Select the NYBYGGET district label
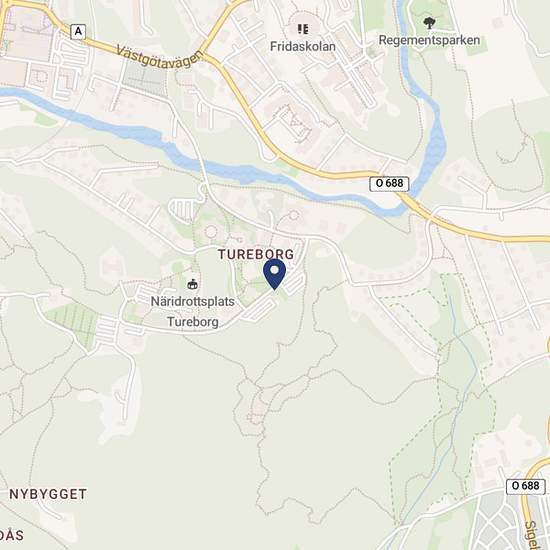 (48, 494)
